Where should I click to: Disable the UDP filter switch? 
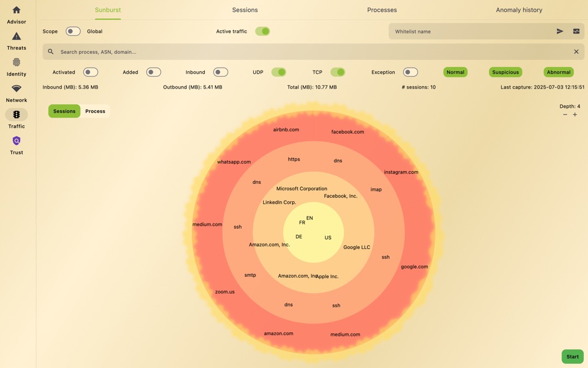279,72
